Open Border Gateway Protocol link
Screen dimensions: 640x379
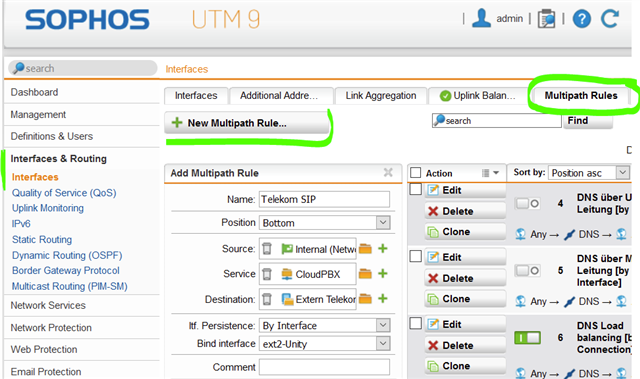[66, 270]
